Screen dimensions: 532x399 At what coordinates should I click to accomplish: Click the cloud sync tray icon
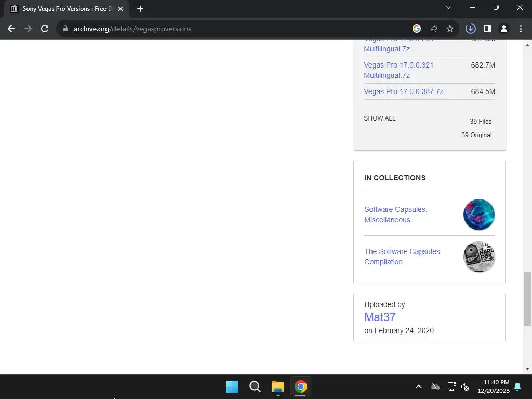(435, 387)
